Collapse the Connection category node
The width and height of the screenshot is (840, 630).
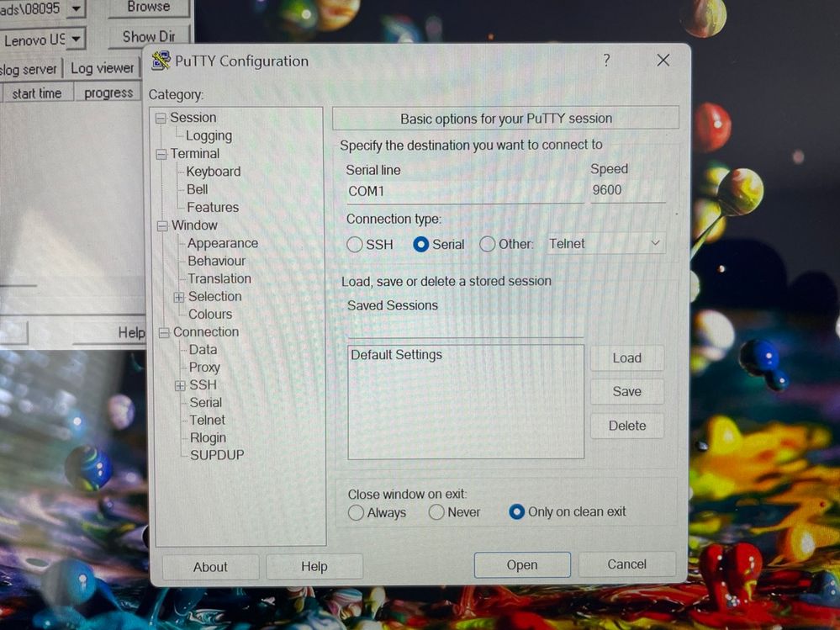pyautogui.click(x=164, y=333)
